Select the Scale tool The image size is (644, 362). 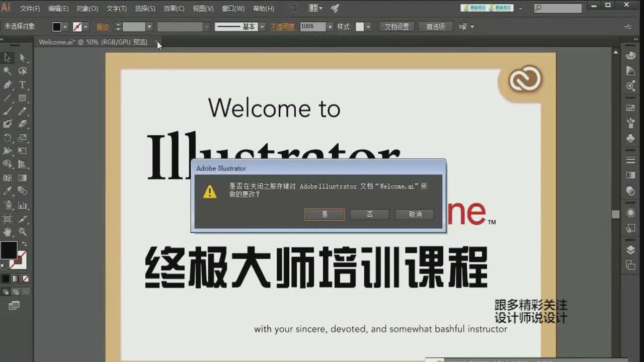point(23,137)
